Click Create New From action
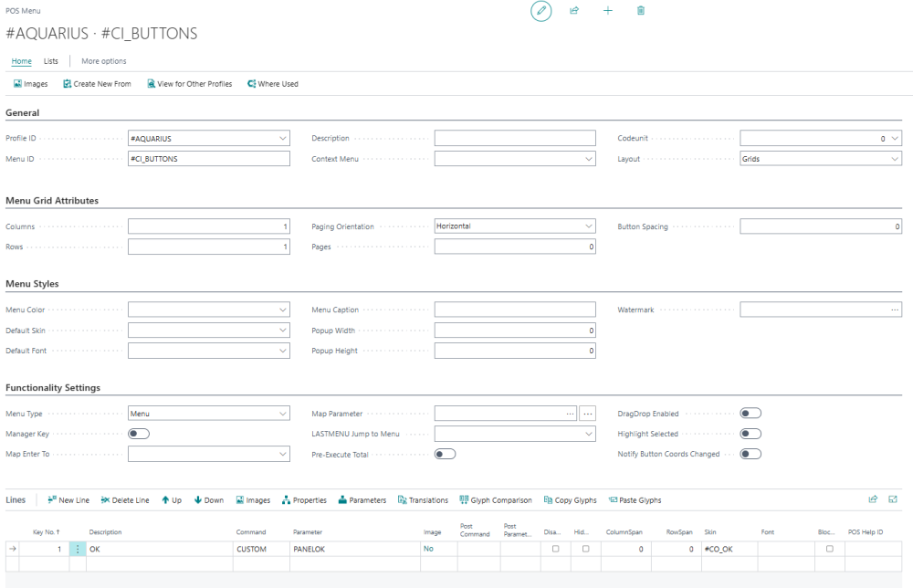This screenshot has height=588, width=913. [97, 83]
